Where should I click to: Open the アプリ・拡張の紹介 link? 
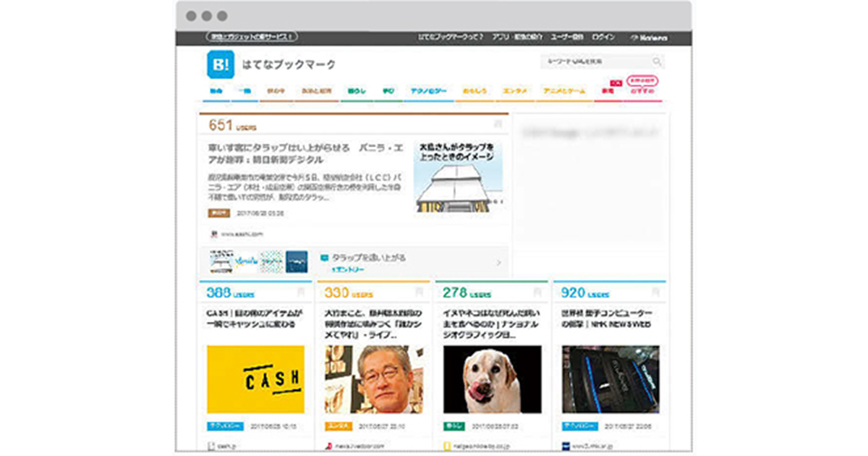tap(517, 37)
